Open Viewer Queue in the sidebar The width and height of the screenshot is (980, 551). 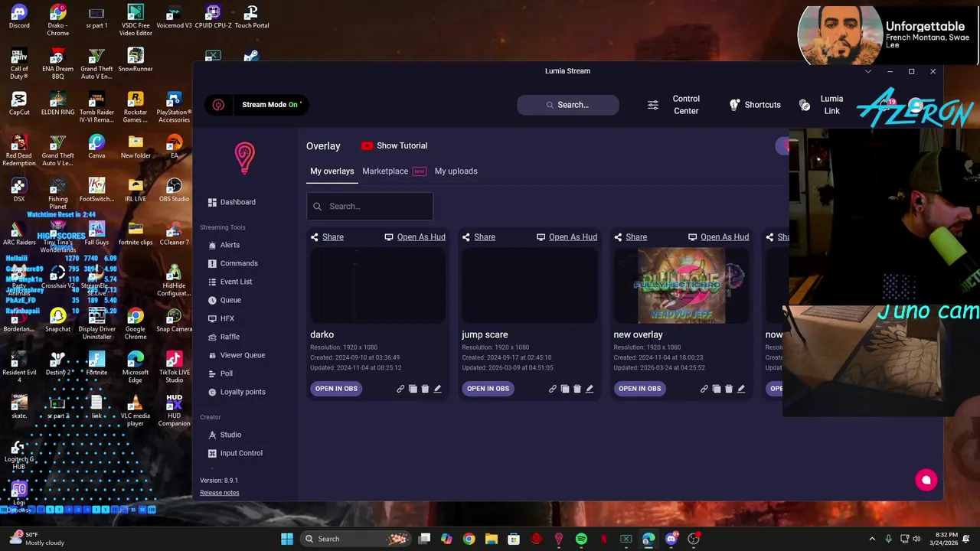[x=237, y=355]
